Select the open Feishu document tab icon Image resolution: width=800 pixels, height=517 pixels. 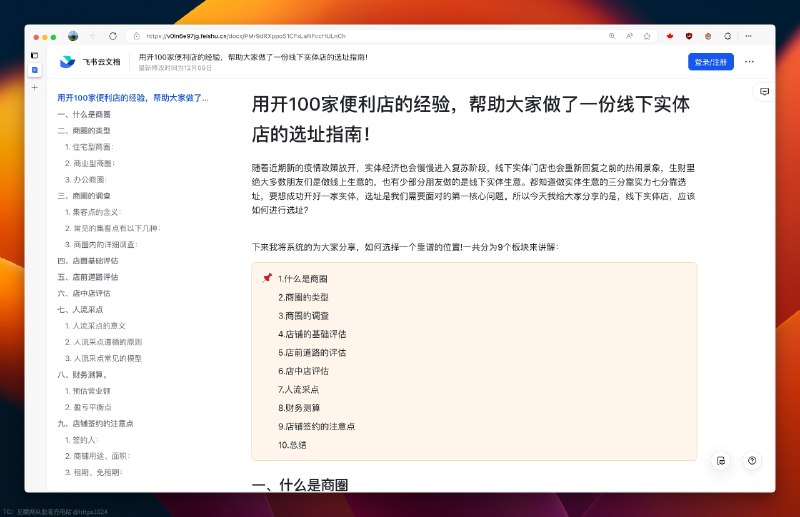click(x=35, y=70)
